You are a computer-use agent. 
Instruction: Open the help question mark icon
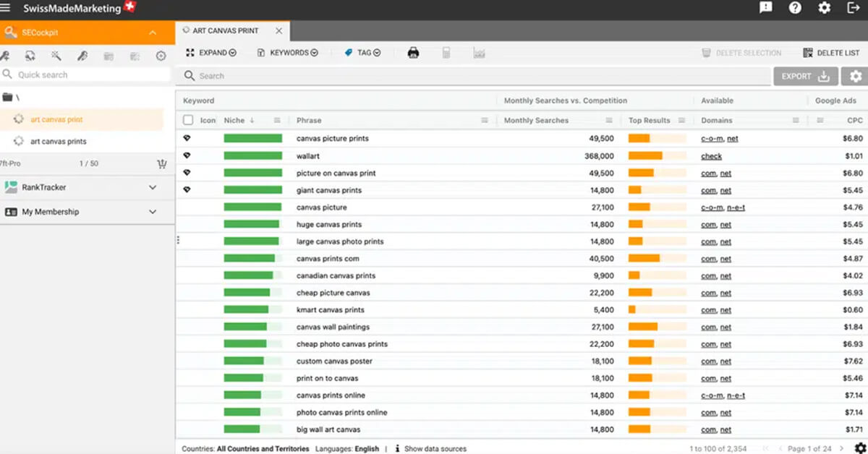(795, 8)
